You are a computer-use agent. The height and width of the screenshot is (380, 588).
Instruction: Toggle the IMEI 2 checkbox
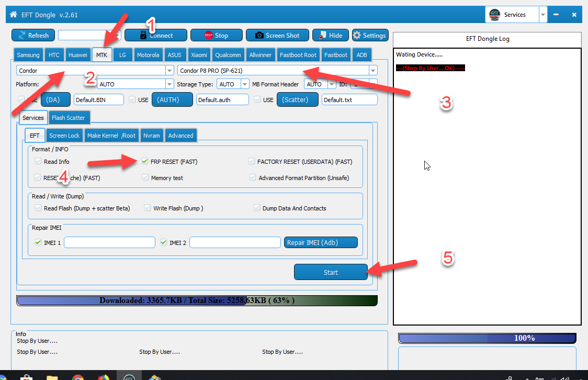point(164,242)
